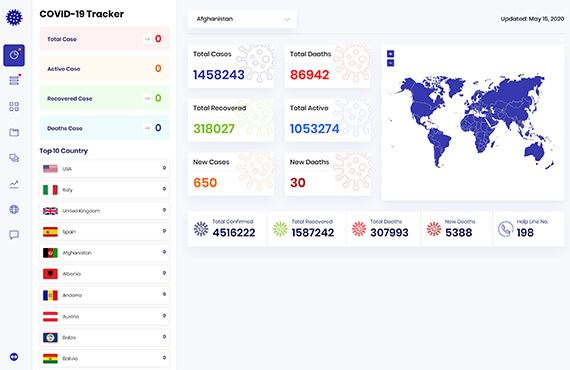Click Total Deaths value 307993

389,233
